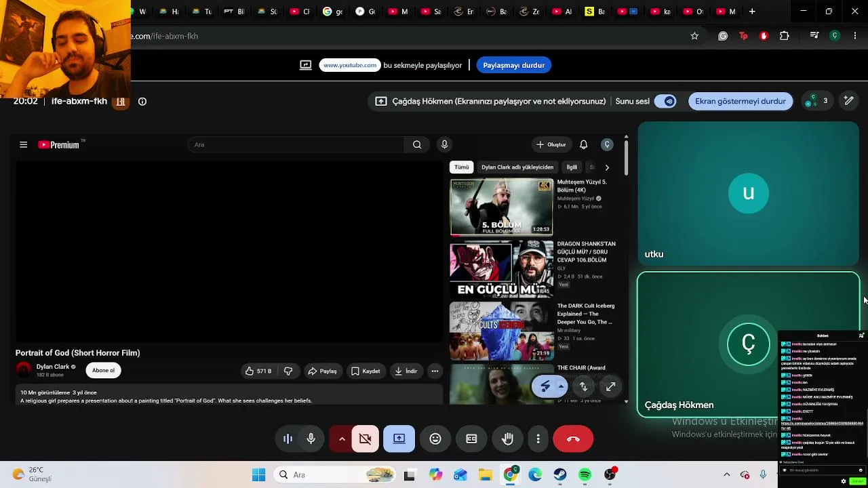Open meeting details info icon beside ife-abxm-fkh

[142, 102]
